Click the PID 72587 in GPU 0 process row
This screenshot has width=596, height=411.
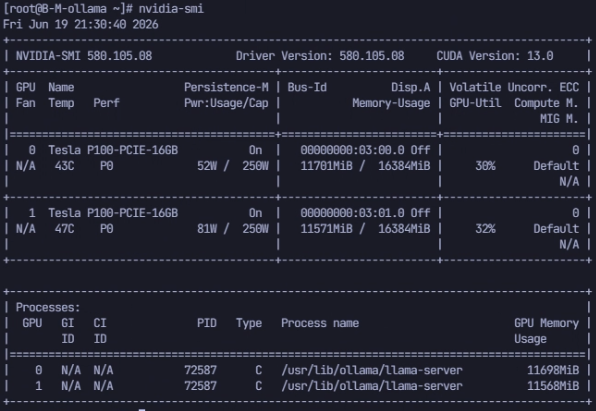200,370
